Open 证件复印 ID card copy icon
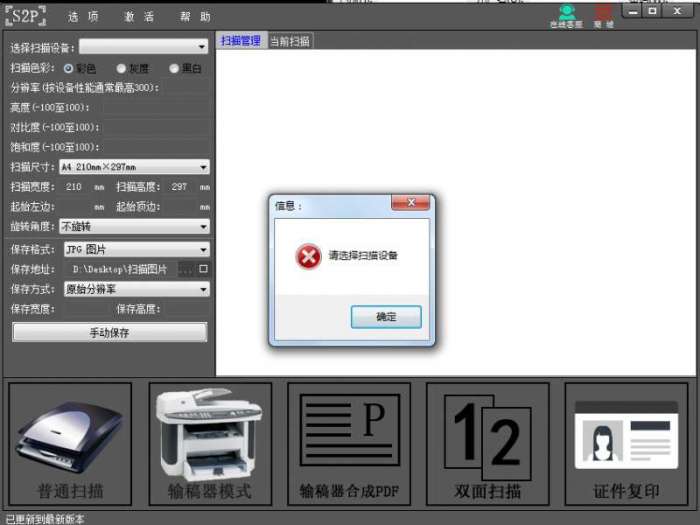The image size is (700, 525). click(626, 444)
